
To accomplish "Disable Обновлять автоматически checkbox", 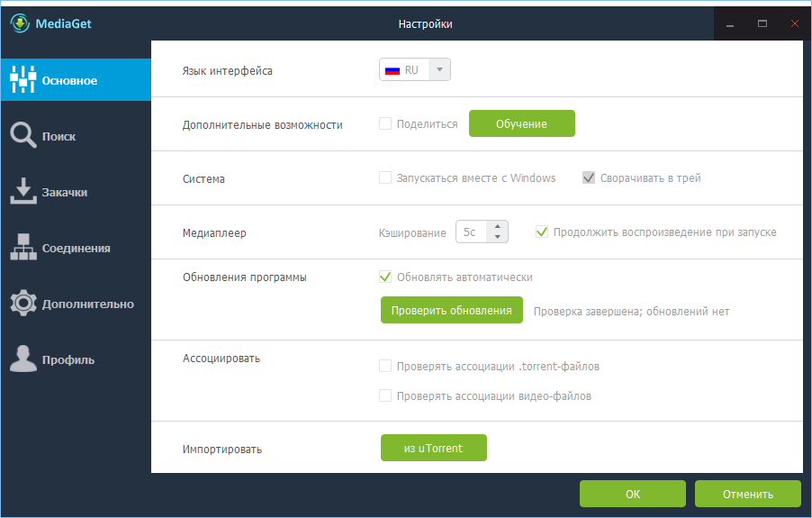I will pos(385,277).
